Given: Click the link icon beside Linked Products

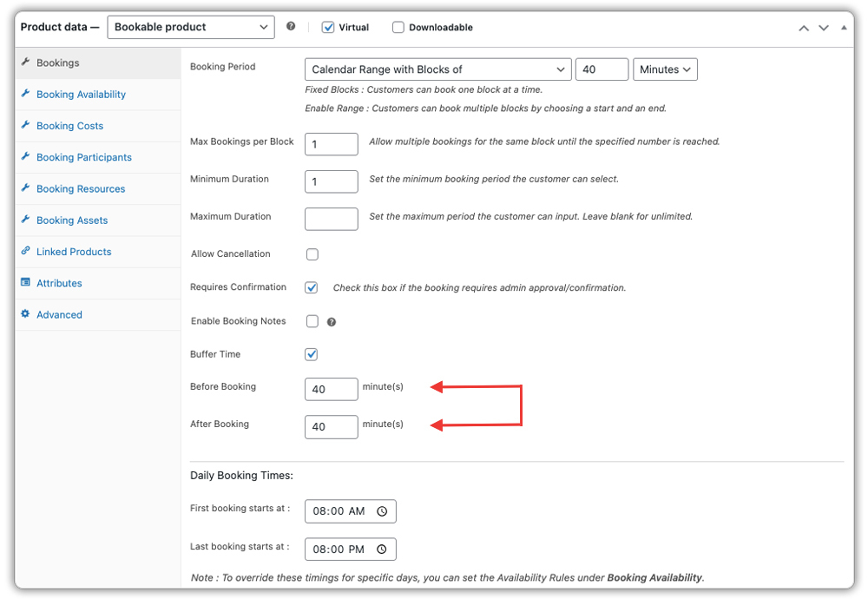Looking at the screenshot, I should (25, 251).
